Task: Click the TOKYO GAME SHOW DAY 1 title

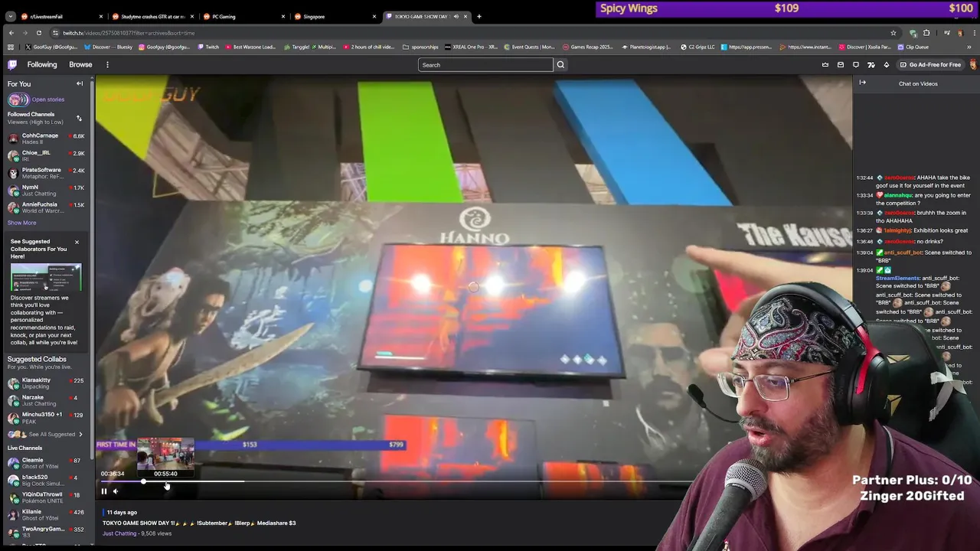Action: click(199, 523)
